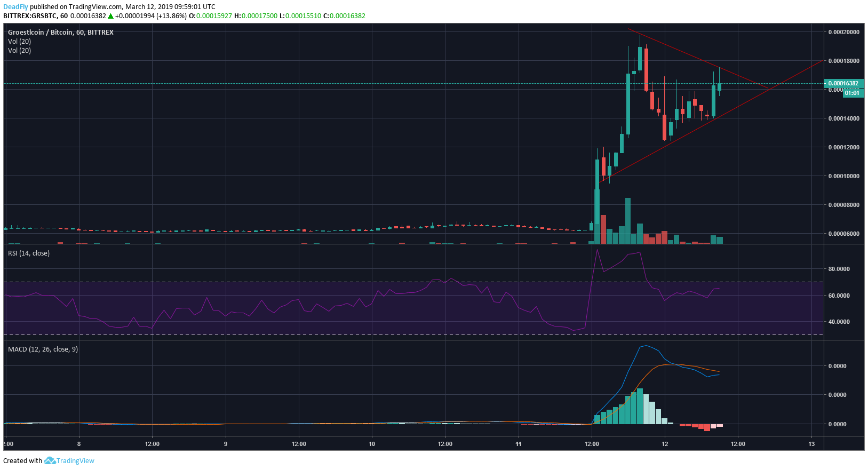868x470 pixels.
Task: Click the RSI 40.0000 axis label
Action: [x=839, y=322]
